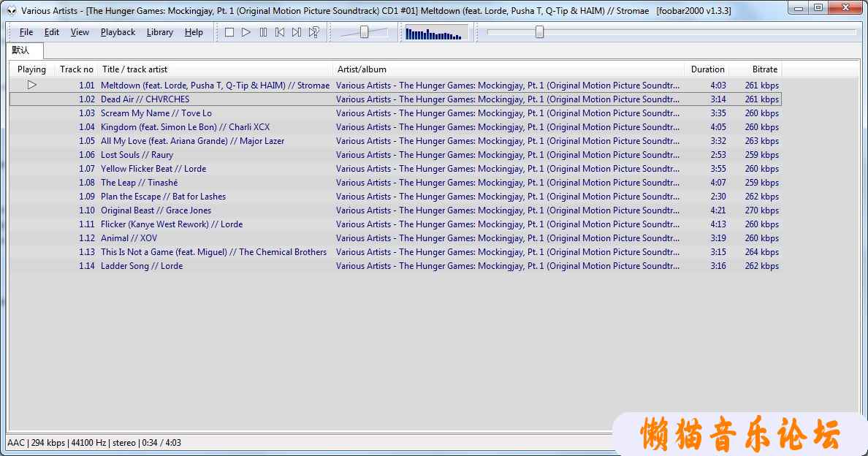Click the playing indicator arrow on Meltdown row

coord(32,85)
